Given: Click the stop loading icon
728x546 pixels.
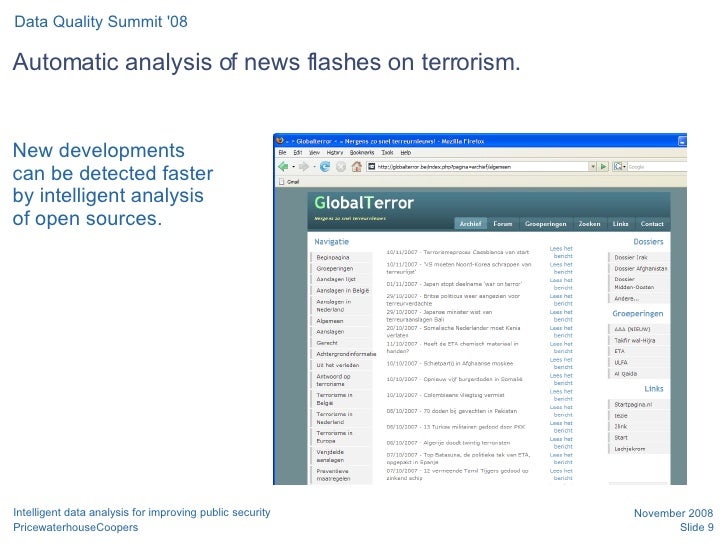Looking at the screenshot, I should 341,167.
